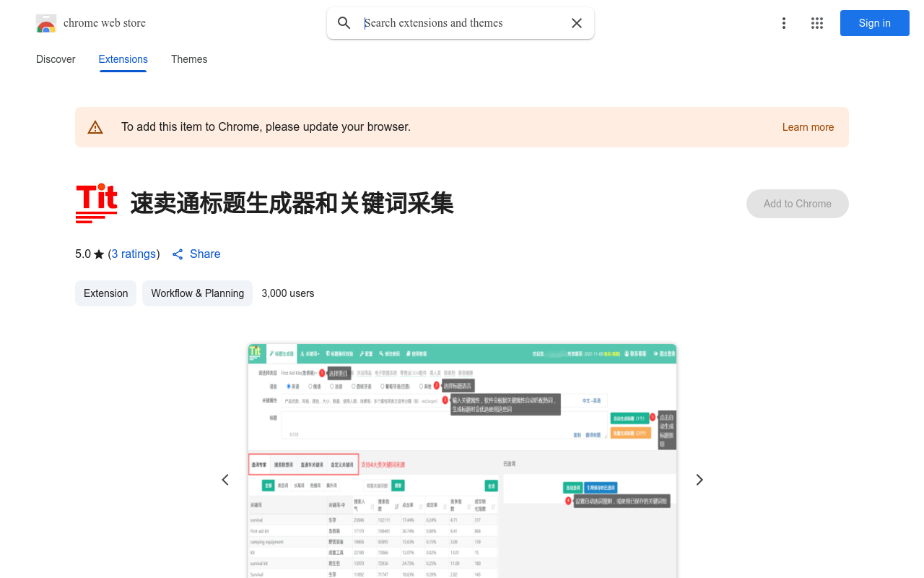Clear the search field with X icon
Image resolution: width=924 pixels, height=578 pixels.
577,23
